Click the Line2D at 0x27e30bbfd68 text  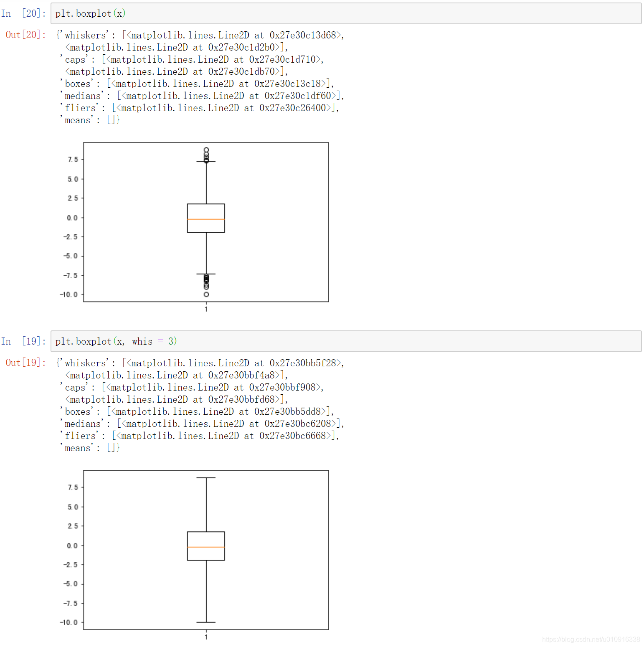[x=176, y=399]
